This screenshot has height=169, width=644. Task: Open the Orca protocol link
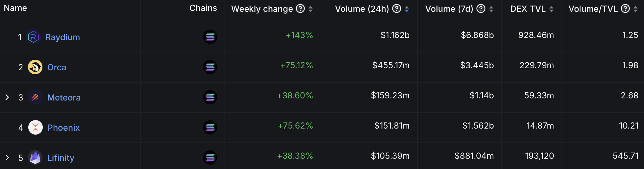point(57,67)
